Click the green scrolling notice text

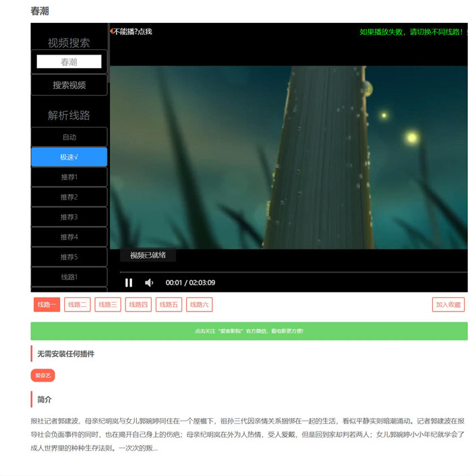pyautogui.click(x=413, y=32)
